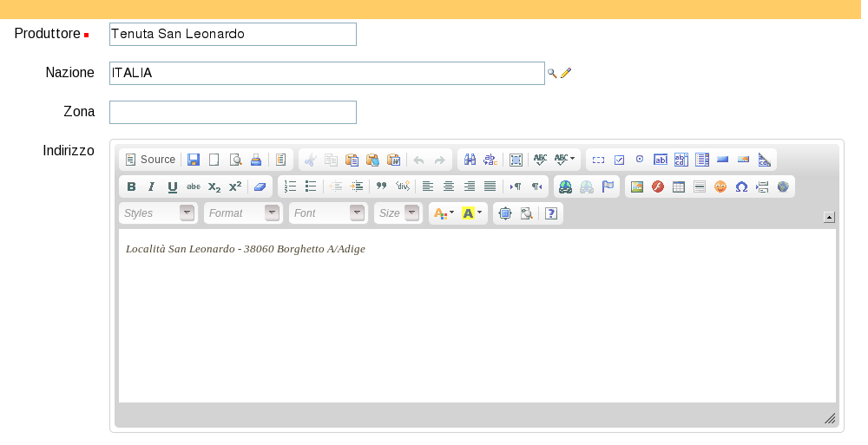Open the Font dropdown
The width and height of the screenshot is (868, 445).
(x=328, y=213)
